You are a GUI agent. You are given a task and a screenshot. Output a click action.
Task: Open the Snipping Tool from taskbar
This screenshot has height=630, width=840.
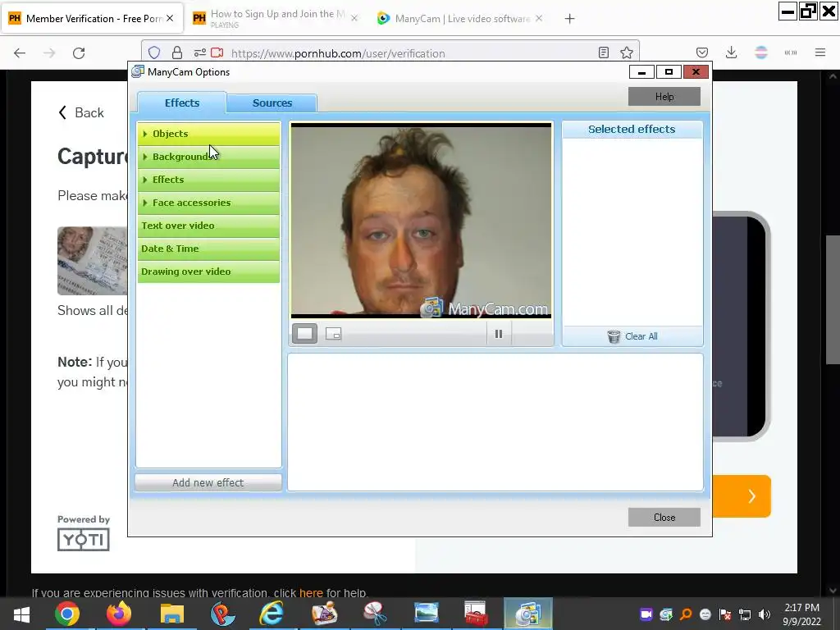(375, 614)
